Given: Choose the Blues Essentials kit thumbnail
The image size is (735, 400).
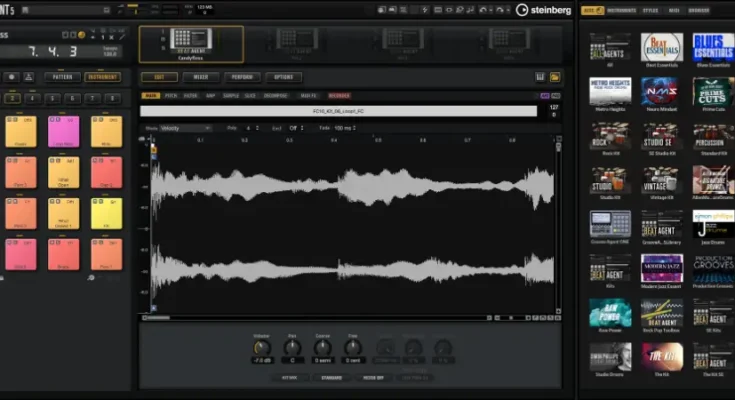Looking at the screenshot, I should point(712,48).
